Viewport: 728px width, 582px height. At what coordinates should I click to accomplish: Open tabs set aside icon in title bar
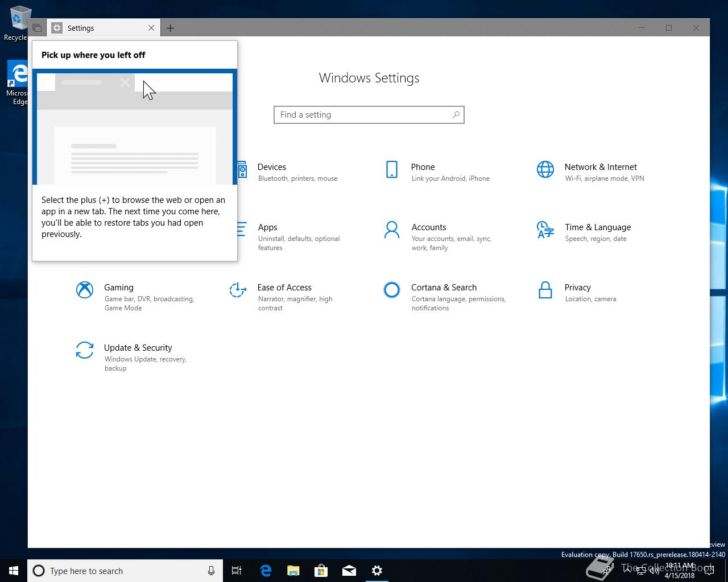point(37,28)
